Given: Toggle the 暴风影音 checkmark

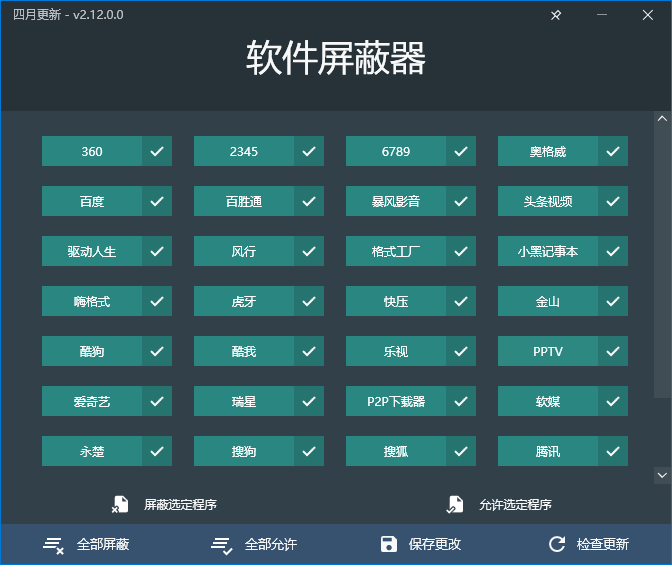Looking at the screenshot, I should (461, 202).
